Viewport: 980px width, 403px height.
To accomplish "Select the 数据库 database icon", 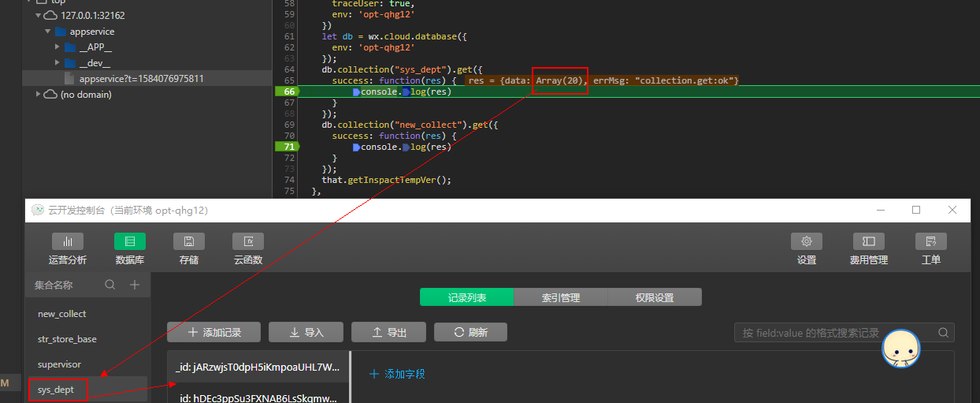I will click(x=130, y=241).
